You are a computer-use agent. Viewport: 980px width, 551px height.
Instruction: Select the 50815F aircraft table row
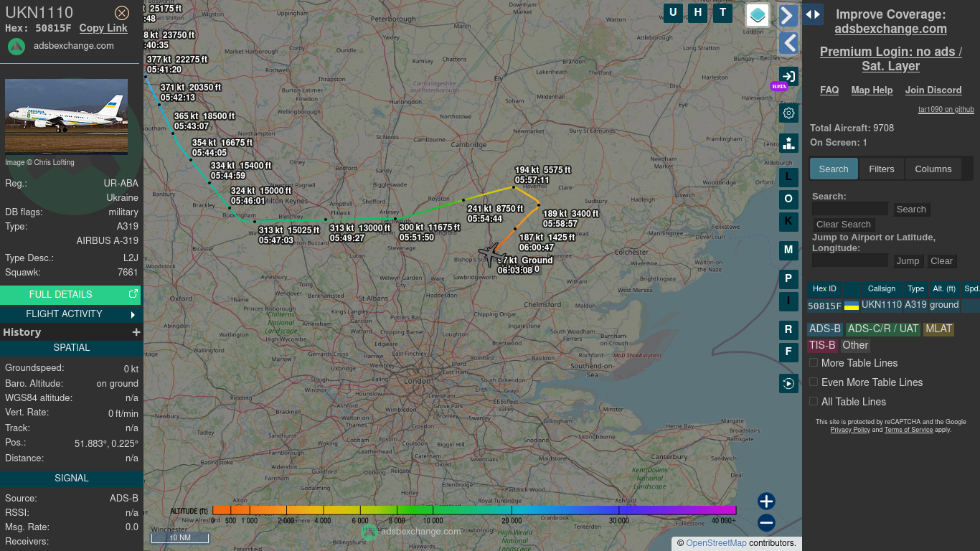893,305
